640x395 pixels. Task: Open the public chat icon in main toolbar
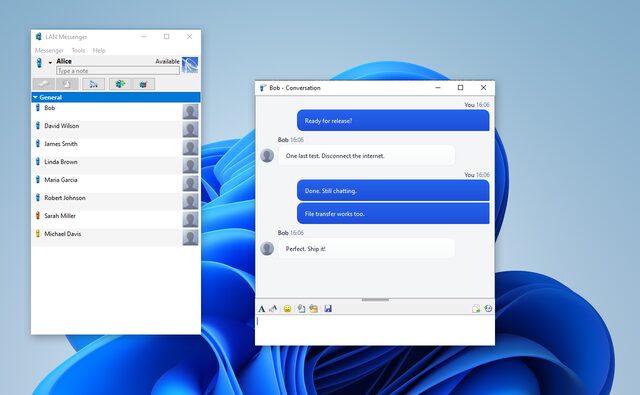[x=144, y=84]
